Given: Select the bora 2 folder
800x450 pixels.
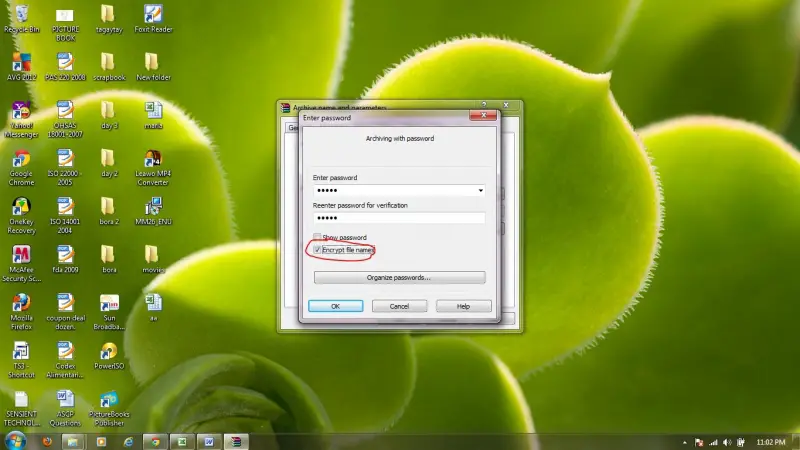Looking at the screenshot, I should click(109, 211).
